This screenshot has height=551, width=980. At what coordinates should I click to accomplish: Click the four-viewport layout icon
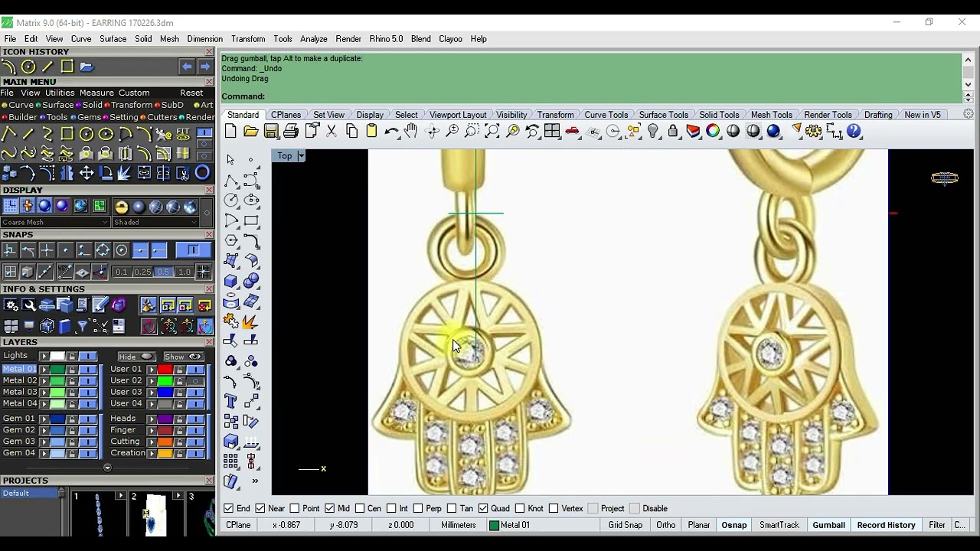tap(552, 132)
